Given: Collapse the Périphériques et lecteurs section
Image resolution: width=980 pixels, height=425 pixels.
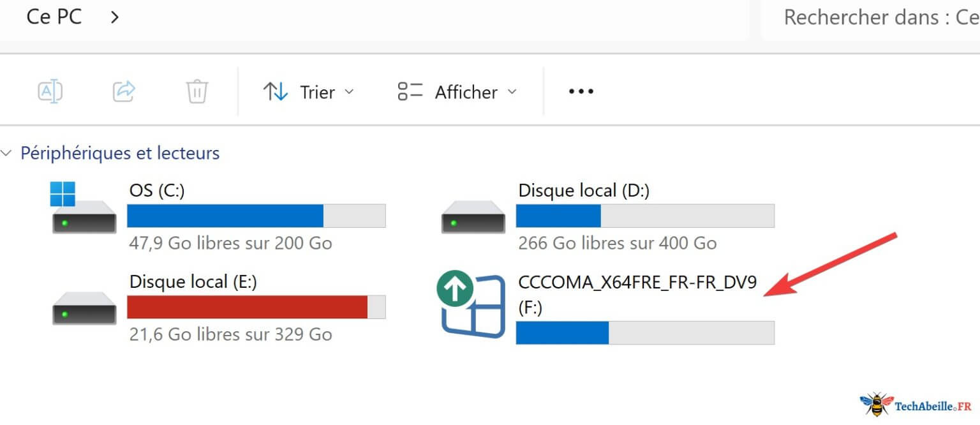Looking at the screenshot, I should point(6,153).
